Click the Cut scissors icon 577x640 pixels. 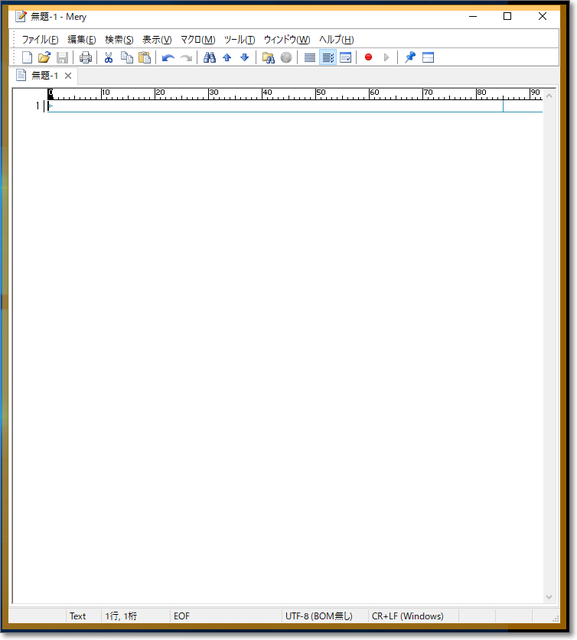109,58
